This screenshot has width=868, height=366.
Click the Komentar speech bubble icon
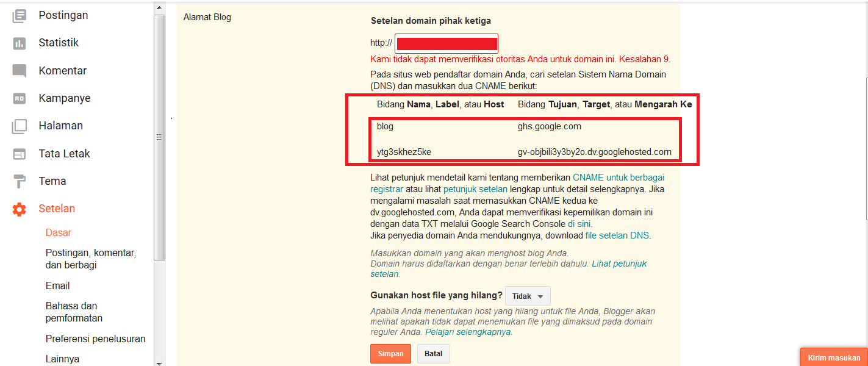coord(20,71)
